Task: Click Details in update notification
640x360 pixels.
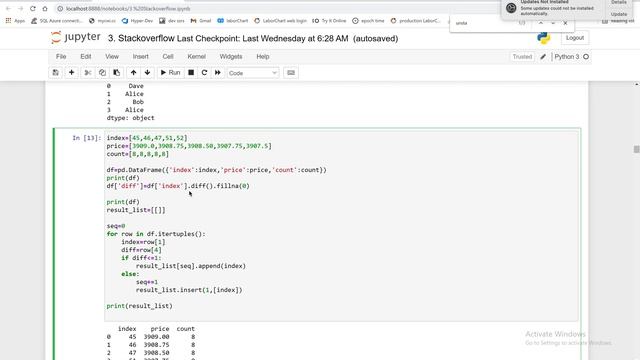Action: pyautogui.click(x=619, y=2)
